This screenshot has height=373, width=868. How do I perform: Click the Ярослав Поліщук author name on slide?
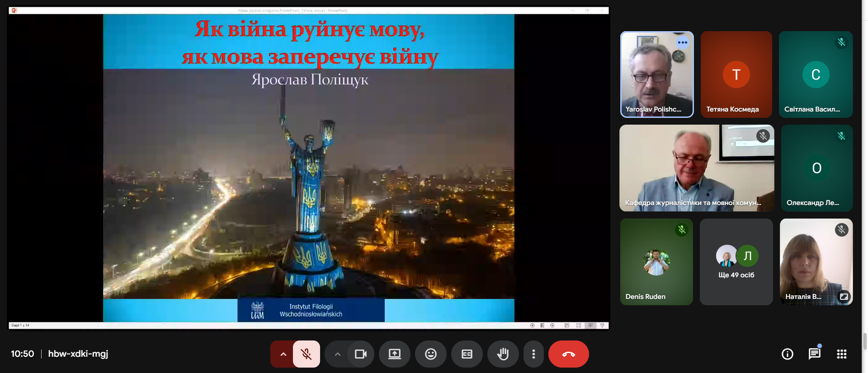click(310, 79)
